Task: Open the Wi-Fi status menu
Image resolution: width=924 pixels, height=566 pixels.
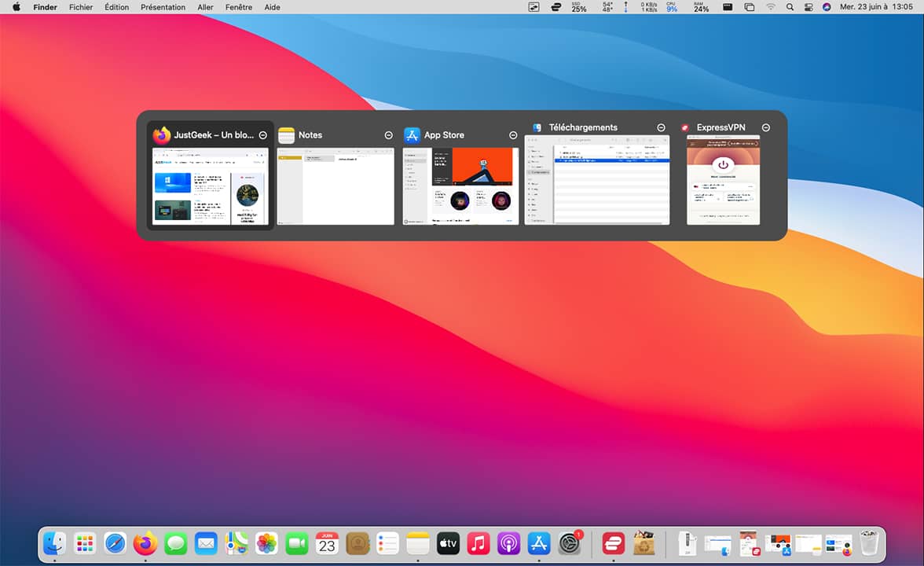Action: (x=771, y=7)
